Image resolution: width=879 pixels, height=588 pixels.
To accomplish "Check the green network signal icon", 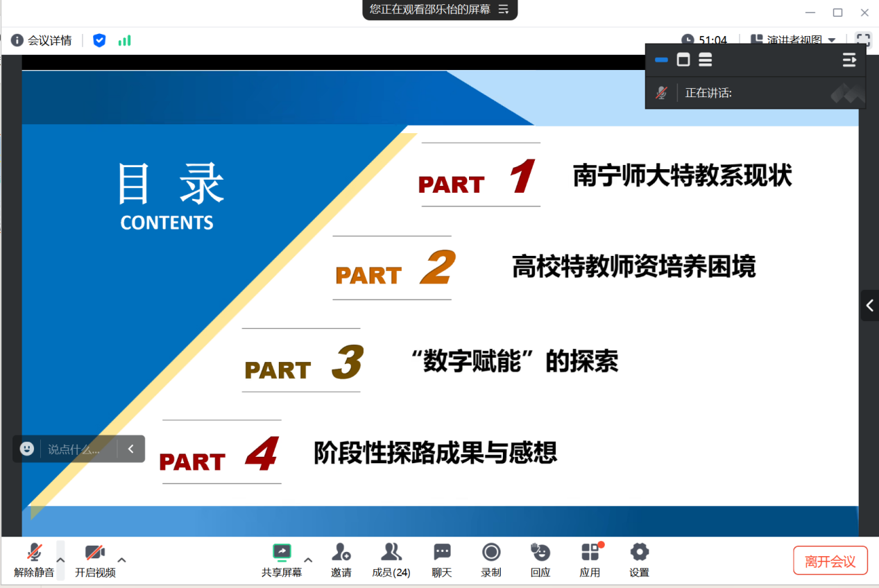I will point(124,40).
